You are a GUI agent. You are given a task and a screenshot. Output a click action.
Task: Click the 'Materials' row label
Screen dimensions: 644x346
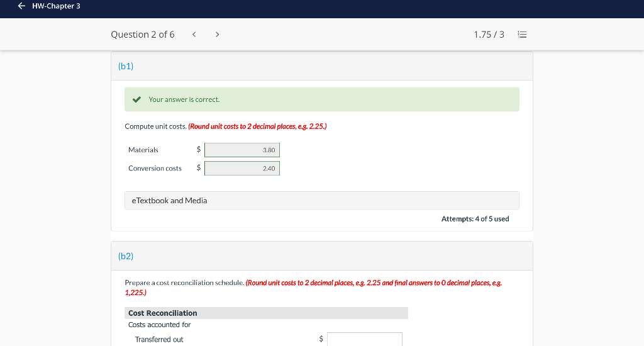143,150
